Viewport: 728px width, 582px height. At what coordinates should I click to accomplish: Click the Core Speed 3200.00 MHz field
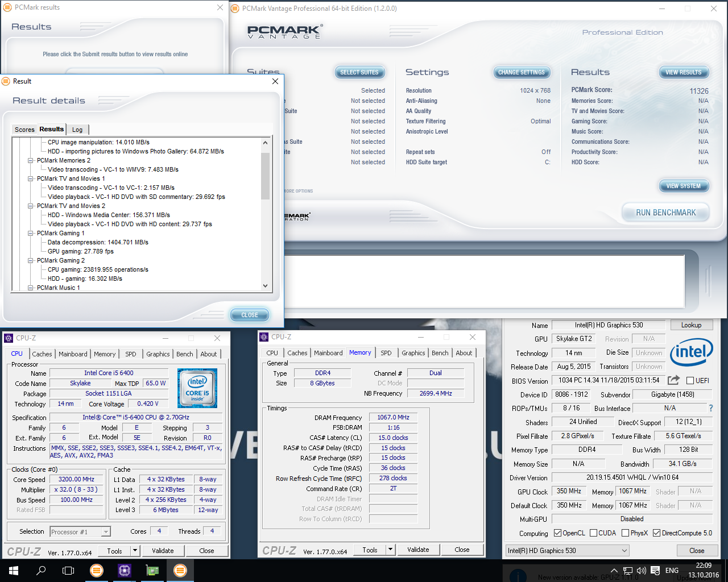[x=76, y=479]
